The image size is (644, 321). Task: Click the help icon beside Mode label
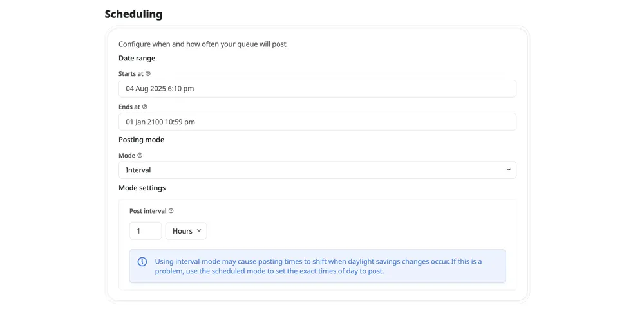[x=140, y=156]
